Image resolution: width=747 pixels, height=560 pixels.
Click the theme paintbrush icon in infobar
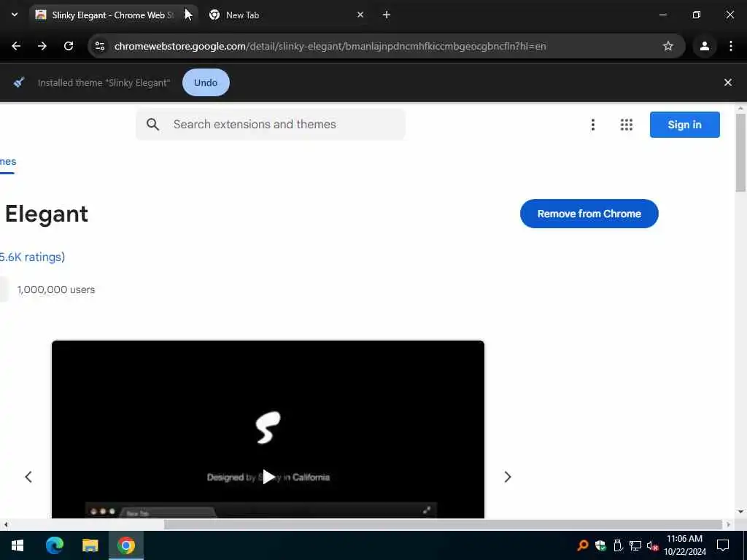click(x=19, y=82)
